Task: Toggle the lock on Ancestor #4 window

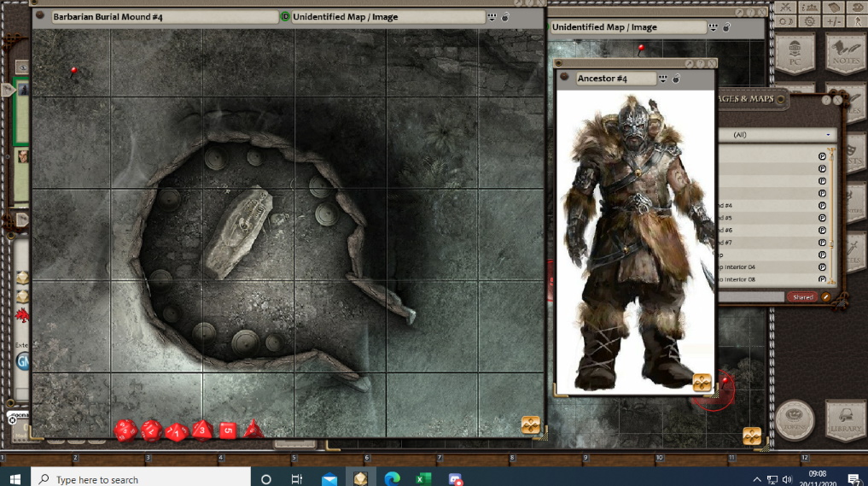Action: [677, 79]
